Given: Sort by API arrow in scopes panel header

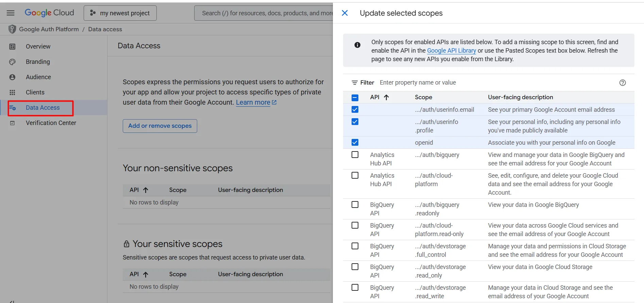Looking at the screenshot, I should click(x=386, y=97).
